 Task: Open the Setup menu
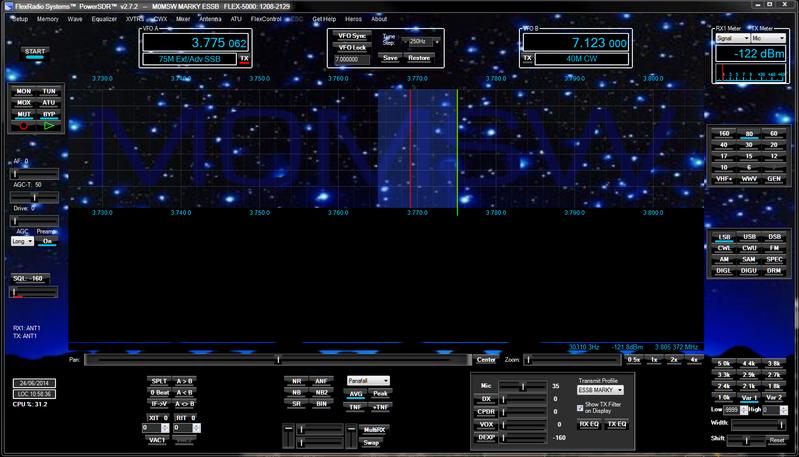tap(20, 19)
